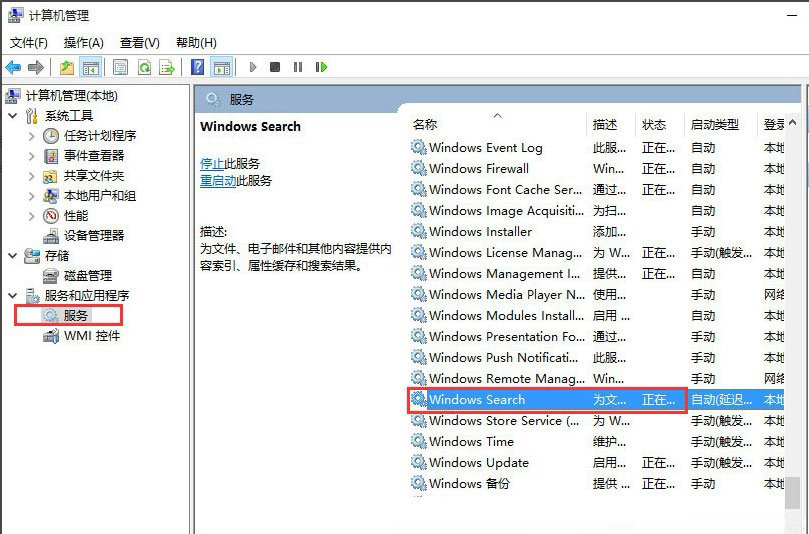Select 共享文件夹 in the tree

(94, 176)
